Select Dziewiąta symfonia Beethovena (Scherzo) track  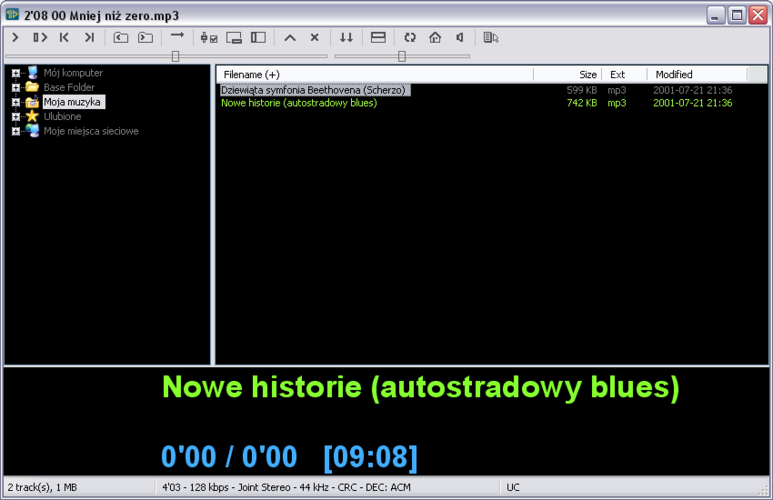click(314, 90)
